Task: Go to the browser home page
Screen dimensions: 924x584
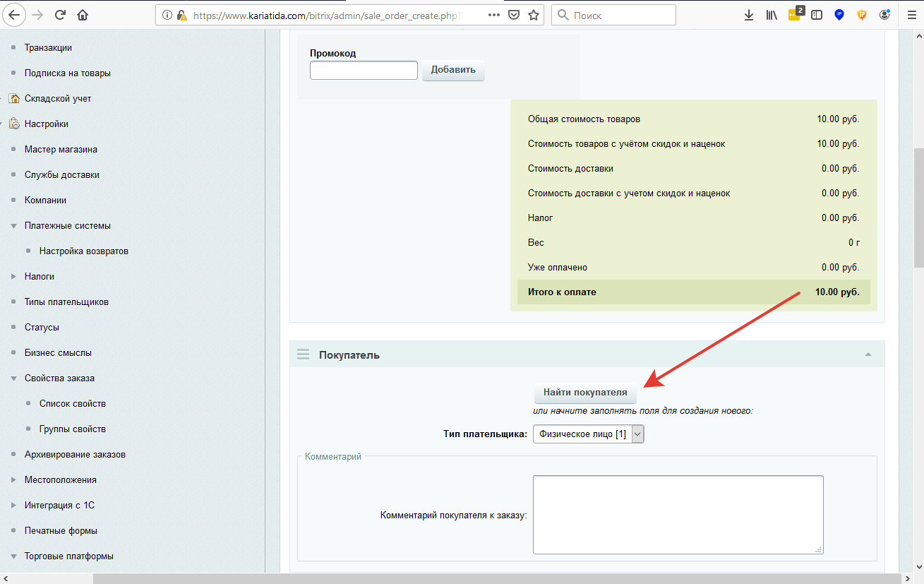Action: [x=83, y=15]
